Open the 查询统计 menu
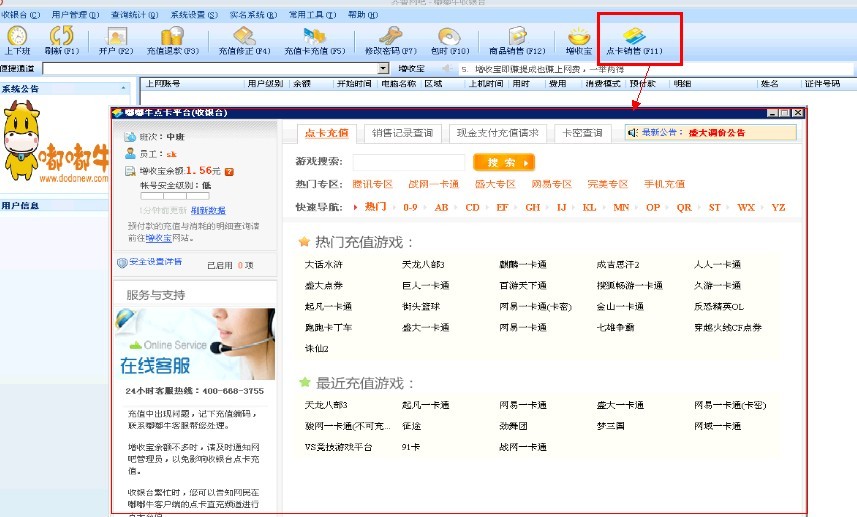857x517 pixels. coord(134,15)
